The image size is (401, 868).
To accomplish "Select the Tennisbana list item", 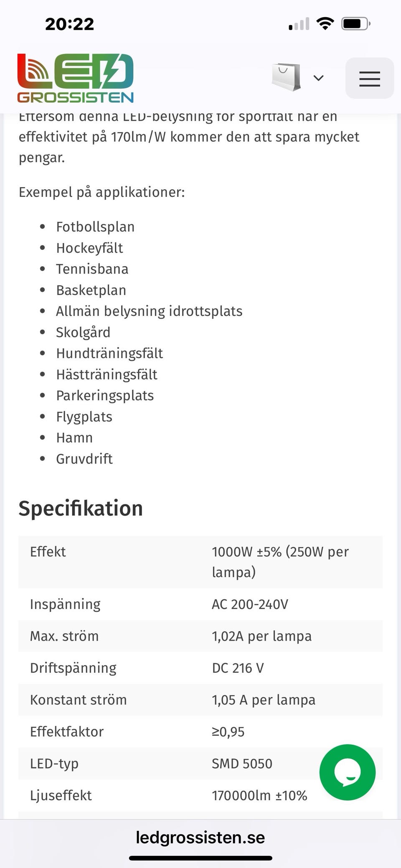I will pyautogui.click(x=92, y=269).
